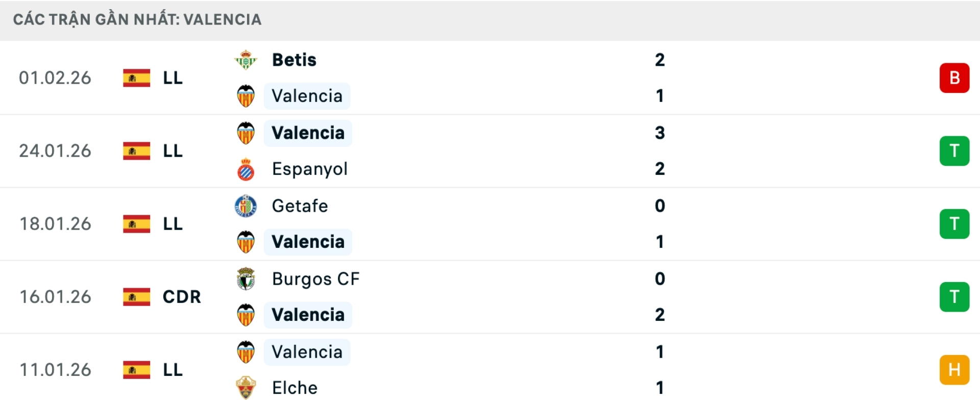This screenshot has height=404, width=980.
Task: Click the score 3 of Valencia vs Espanyol
Action: (x=660, y=133)
